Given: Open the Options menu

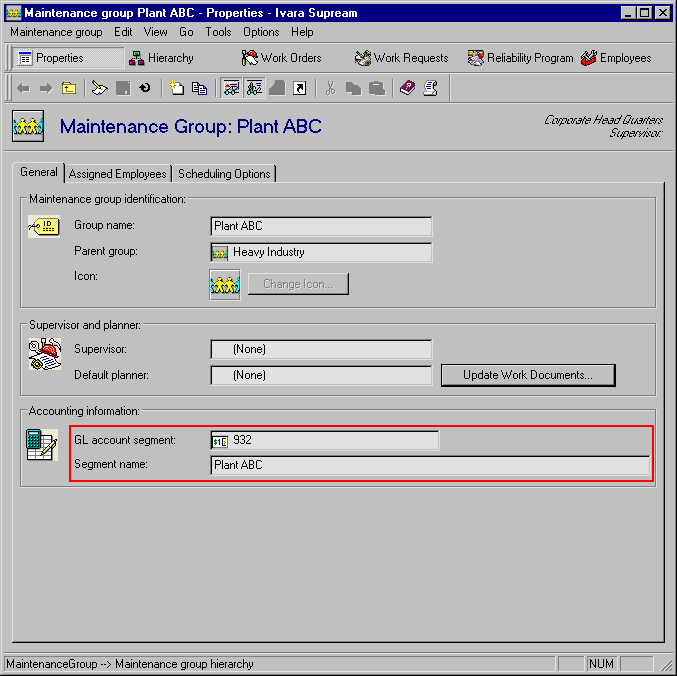Looking at the screenshot, I should pos(261,32).
